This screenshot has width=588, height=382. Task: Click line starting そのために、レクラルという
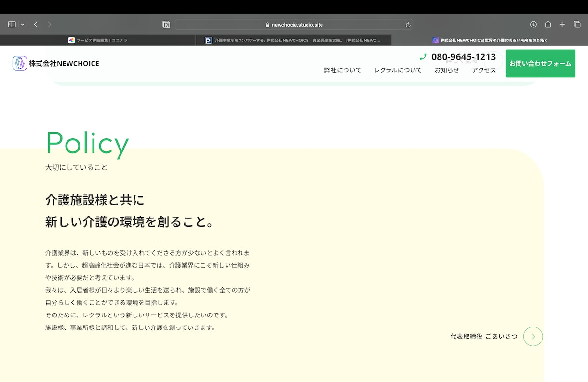pyautogui.click(x=136, y=315)
